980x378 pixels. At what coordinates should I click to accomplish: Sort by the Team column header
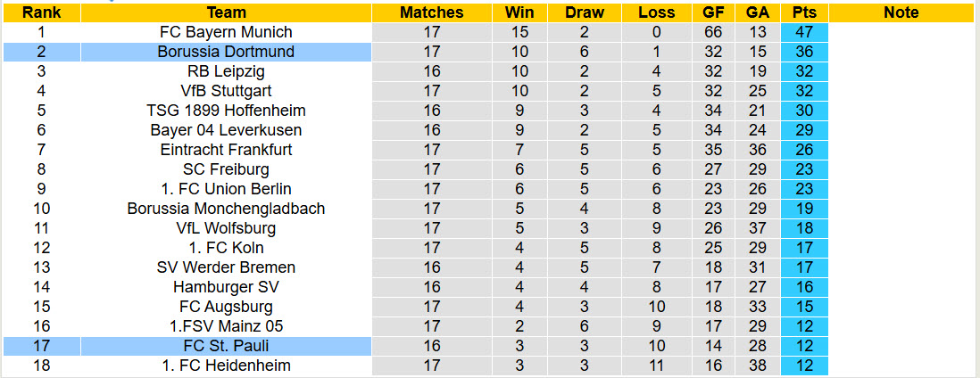pos(226,12)
